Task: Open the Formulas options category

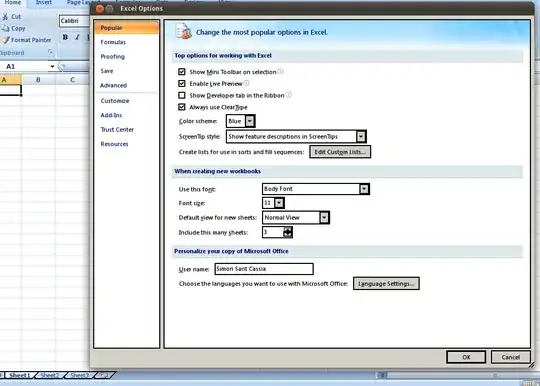Action: tap(113, 42)
